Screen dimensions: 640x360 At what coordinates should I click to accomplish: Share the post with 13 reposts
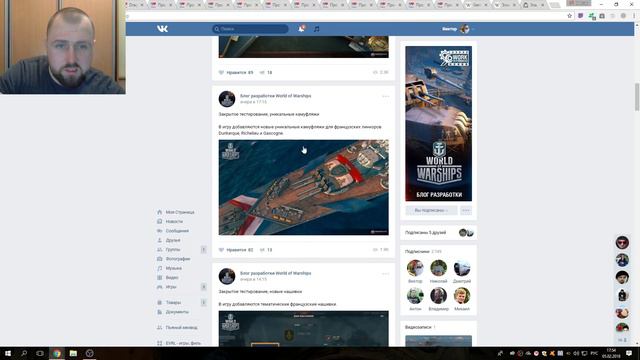(x=266, y=250)
